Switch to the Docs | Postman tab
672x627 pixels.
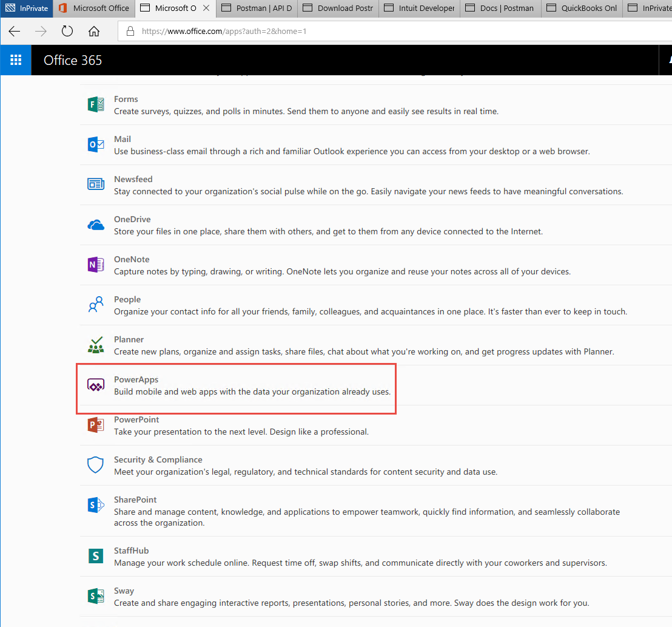tap(500, 8)
